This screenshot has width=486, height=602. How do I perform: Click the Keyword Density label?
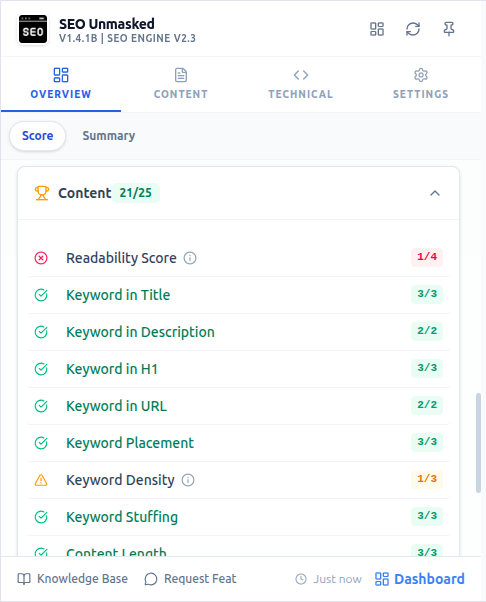tap(121, 480)
